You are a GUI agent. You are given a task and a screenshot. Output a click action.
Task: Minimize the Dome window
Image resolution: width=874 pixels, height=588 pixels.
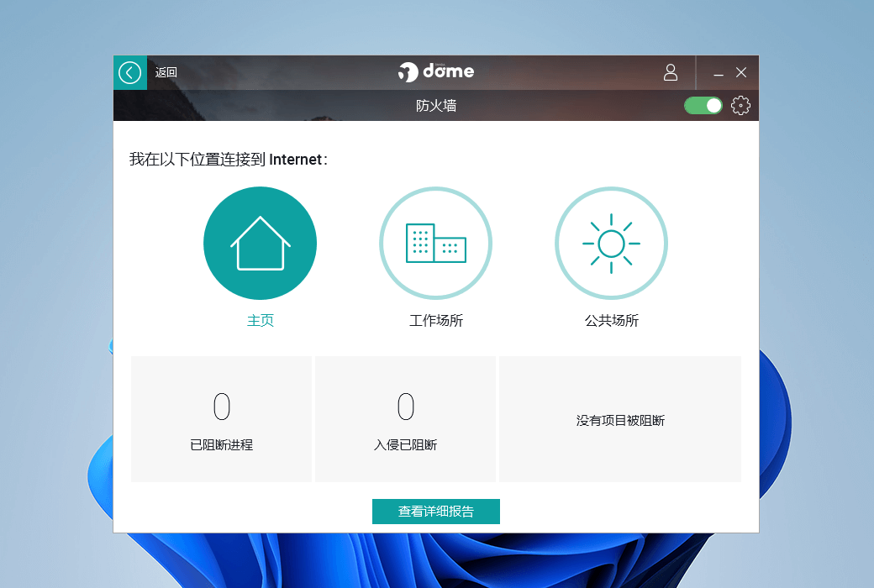click(x=719, y=74)
